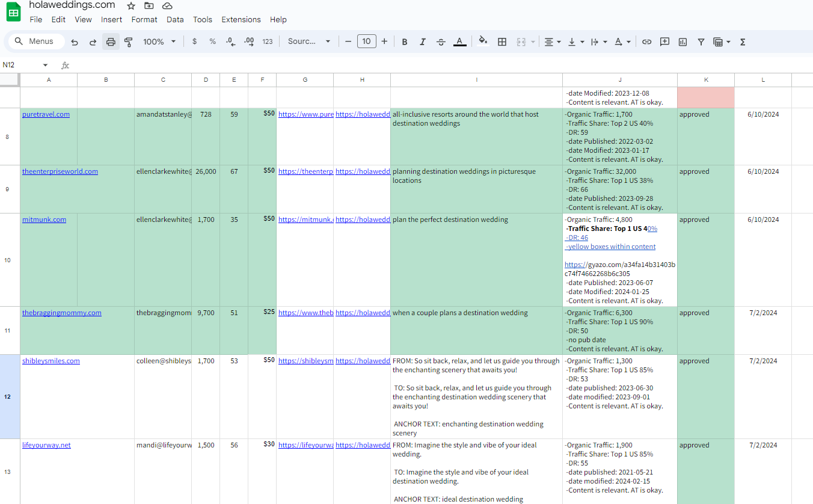
Task: Click the Insert comment icon
Action: pos(664,41)
